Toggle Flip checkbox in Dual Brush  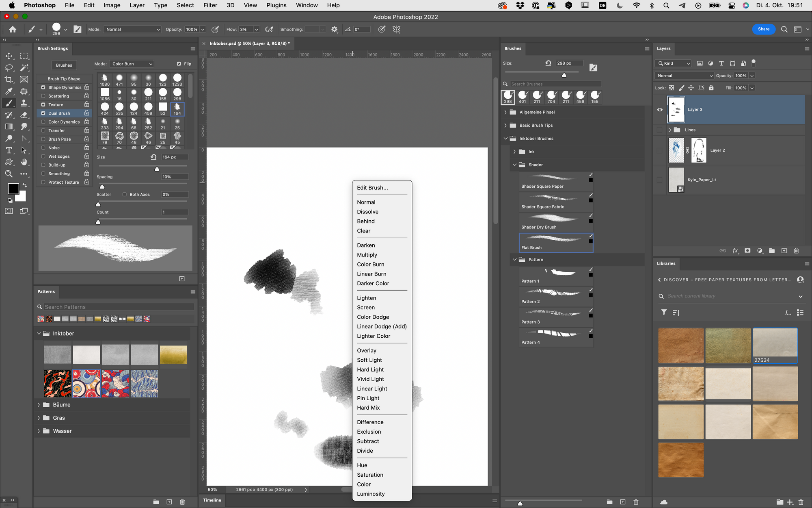tap(179, 64)
